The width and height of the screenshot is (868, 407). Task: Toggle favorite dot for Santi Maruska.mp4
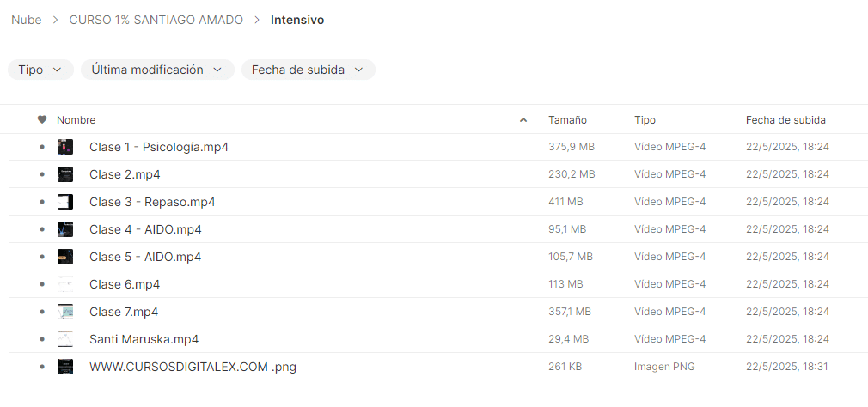[42, 339]
